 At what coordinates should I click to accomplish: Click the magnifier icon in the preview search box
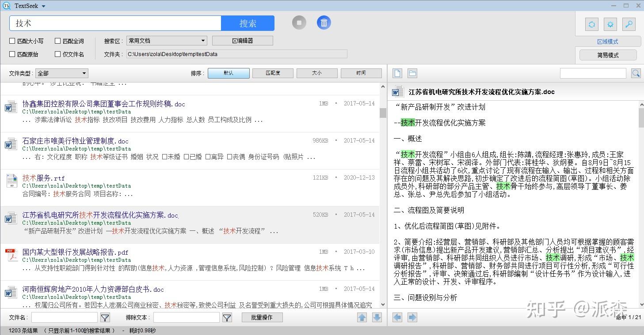point(636,73)
